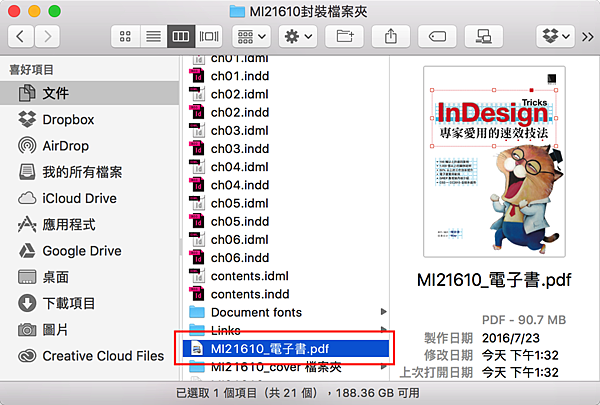
Task: Click the IDML icon of ch05.idml
Action: pos(197,203)
